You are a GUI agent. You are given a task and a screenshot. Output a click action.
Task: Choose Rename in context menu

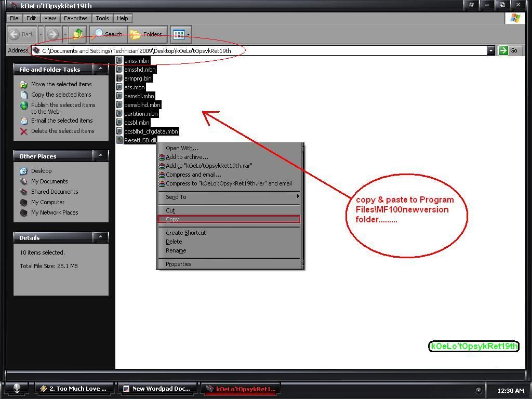(x=229, y=251)
